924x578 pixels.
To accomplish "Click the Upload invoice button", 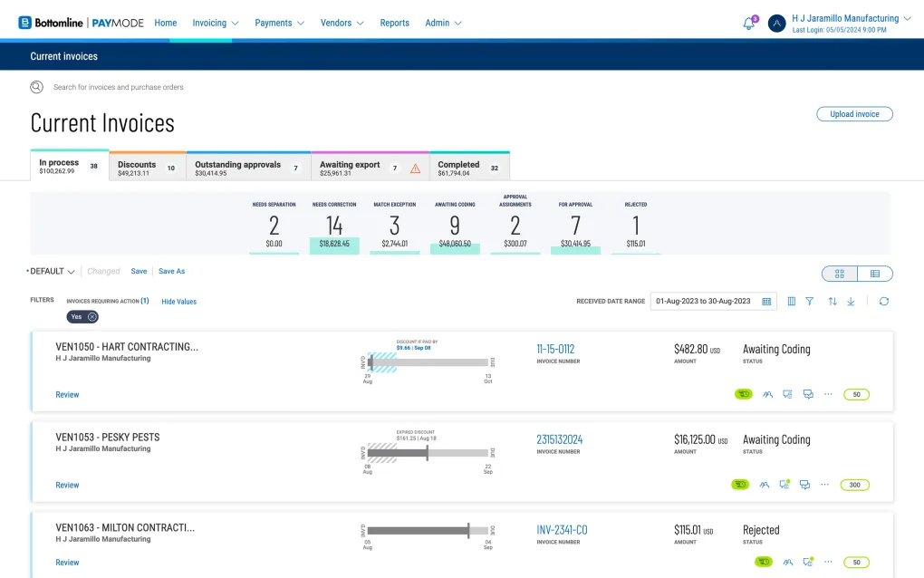I will pyautogui.click(x=854, y=114).
